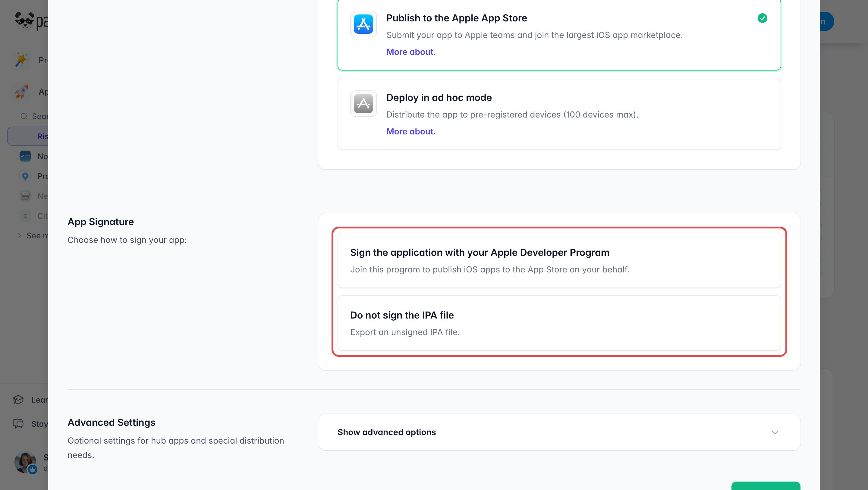The height and width of the screenshot is (490, 868).
Task: Click the App Signature section heading
Action: 100,222
